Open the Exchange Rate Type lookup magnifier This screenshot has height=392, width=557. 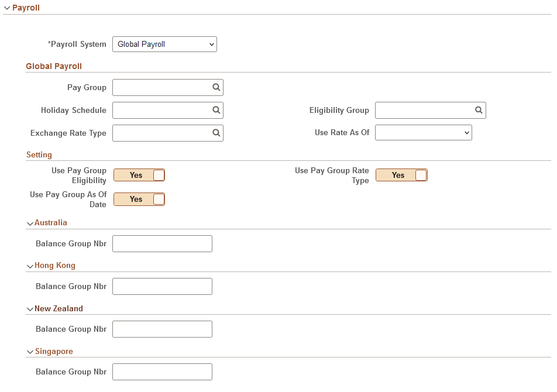(216, 133)
